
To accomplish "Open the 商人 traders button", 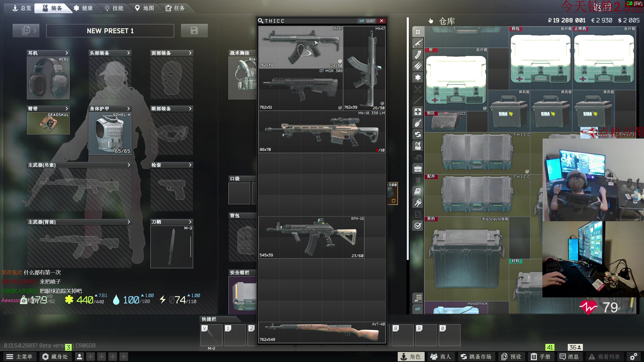I will point(441,356).
